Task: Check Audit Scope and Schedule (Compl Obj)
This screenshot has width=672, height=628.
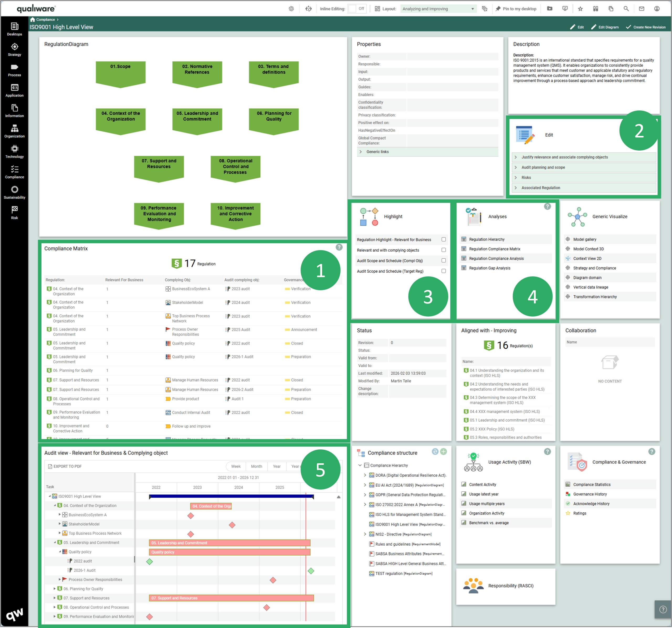Action: (x=444, y=260)
